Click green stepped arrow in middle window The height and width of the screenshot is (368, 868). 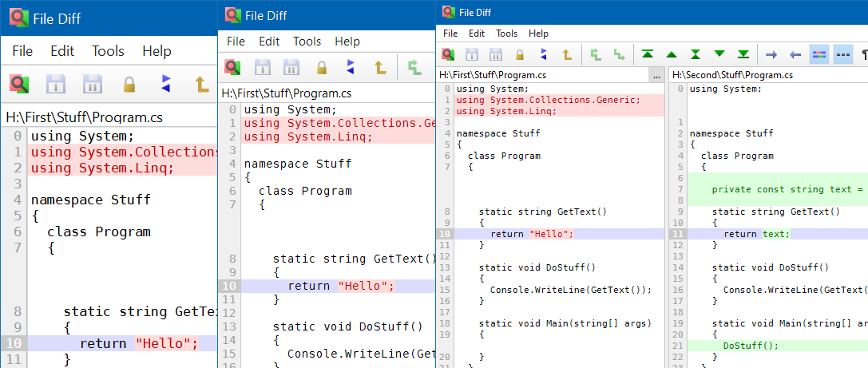pos(415,68)
